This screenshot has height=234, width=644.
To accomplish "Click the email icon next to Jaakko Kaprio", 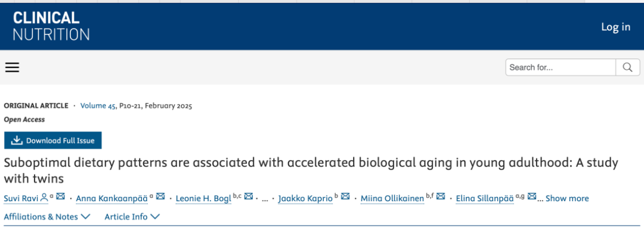I will (x=345, y=196).
